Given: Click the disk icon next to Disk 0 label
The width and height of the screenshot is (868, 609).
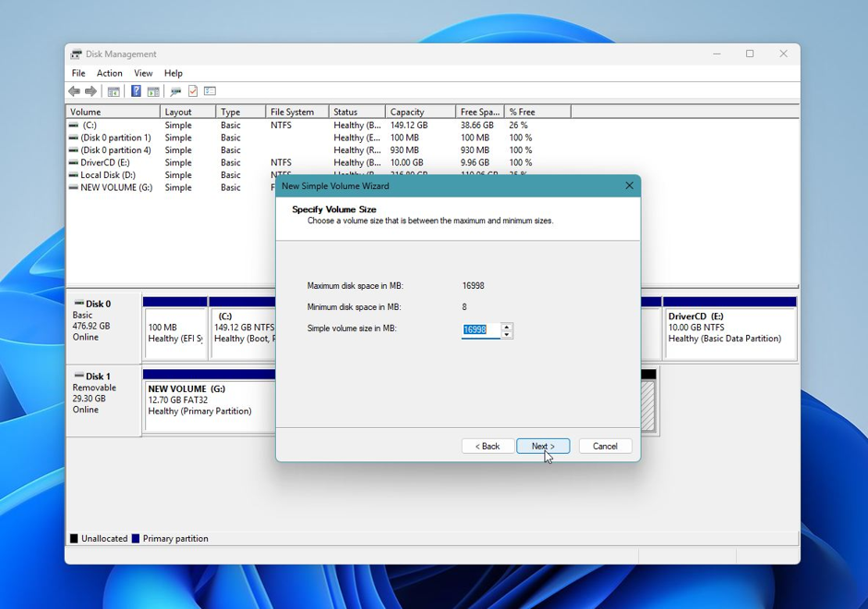Looking at the screenshot, I should pos(78,304).
